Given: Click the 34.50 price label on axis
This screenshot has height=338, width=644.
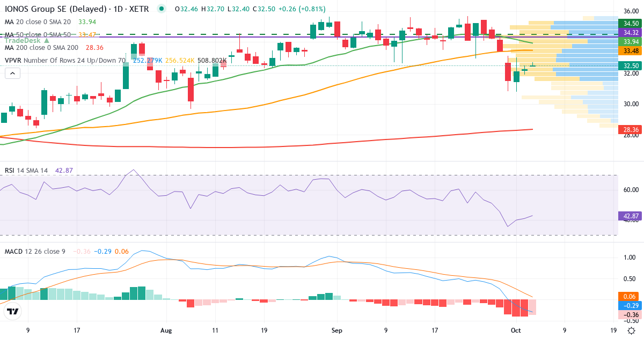Looking at the screenshot, I should pyautogui.click(x=631, y=23).
